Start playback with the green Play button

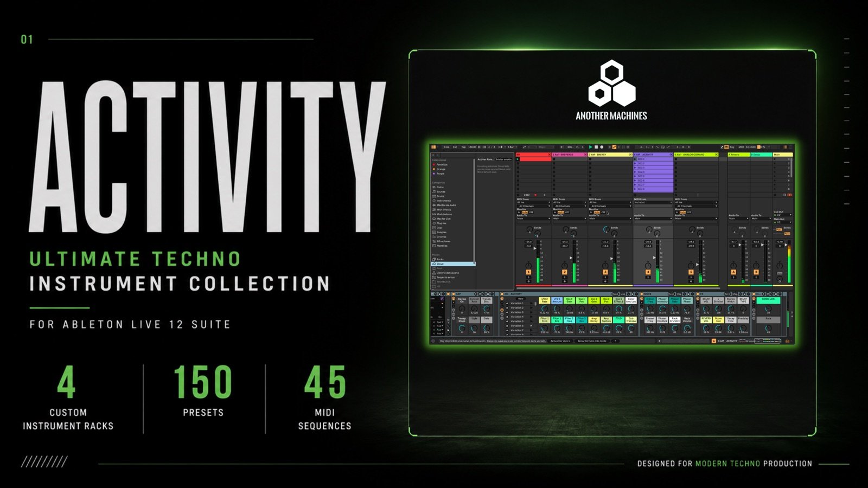[x=591, y=147]
